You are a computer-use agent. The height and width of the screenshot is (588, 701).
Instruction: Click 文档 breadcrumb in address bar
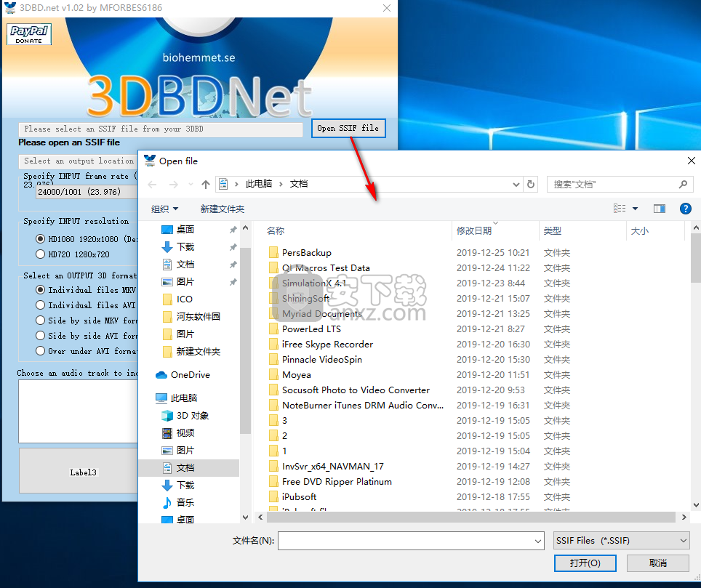299,184
